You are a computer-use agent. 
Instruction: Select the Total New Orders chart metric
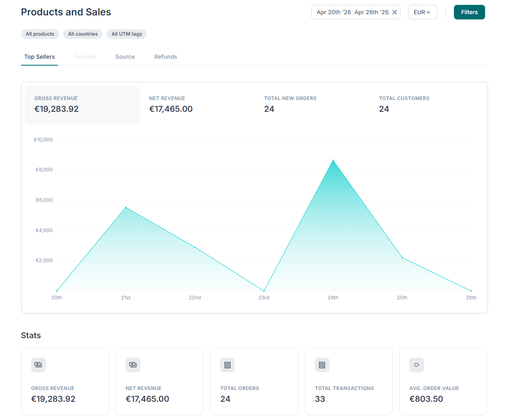tap(312, 105)
